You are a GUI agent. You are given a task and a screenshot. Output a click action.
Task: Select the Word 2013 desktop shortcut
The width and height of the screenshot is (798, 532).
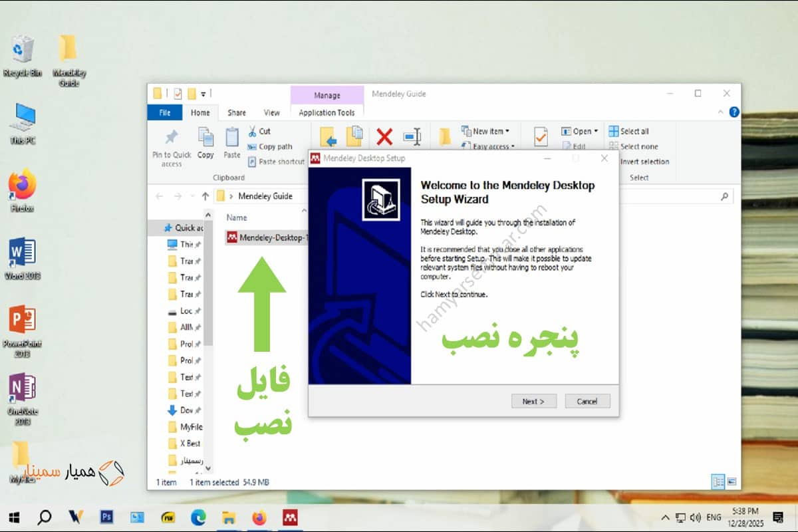click(x=23, y=259)
